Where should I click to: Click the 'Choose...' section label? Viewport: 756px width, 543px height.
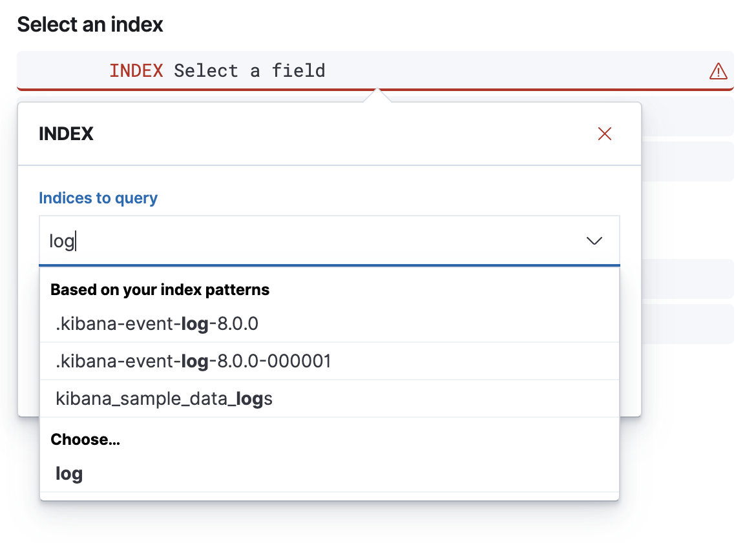click(x=85, y=439)
